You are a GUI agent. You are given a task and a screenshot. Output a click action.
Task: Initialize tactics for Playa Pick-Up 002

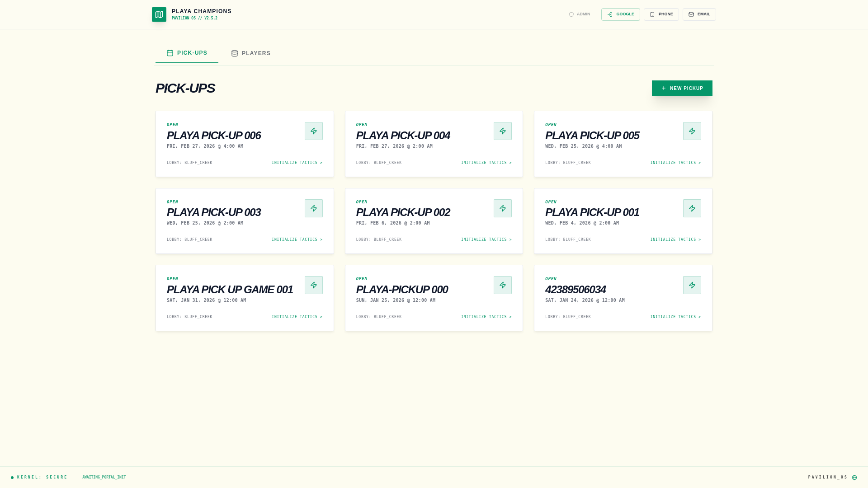click(486, 239)
